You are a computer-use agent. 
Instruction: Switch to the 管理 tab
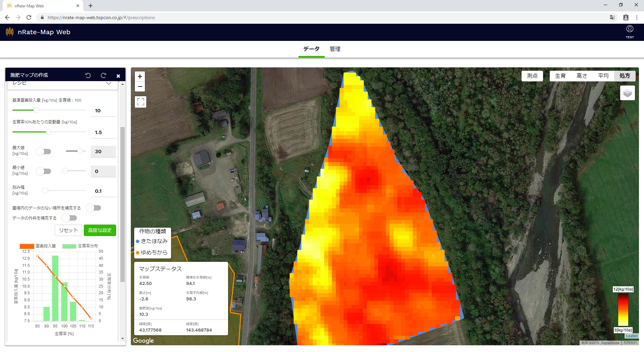[x=335, y=49]
